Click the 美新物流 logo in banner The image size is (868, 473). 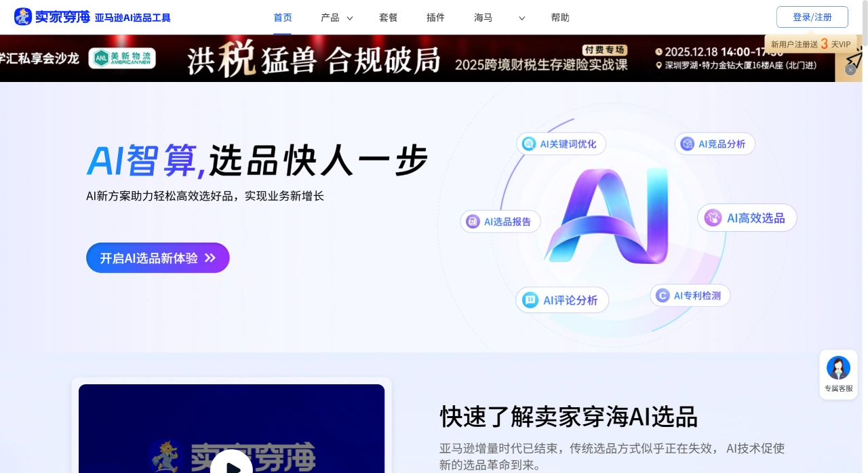point(122,59)
